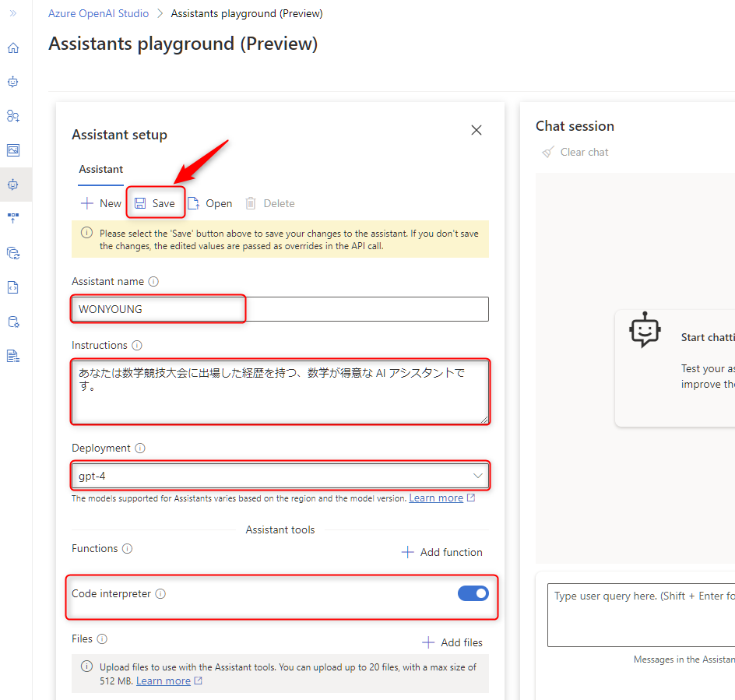Image resolution: width=735 pixels, height=700 pixels.
Task: Click info icon in file upload notice
Action: pos(86,667)
